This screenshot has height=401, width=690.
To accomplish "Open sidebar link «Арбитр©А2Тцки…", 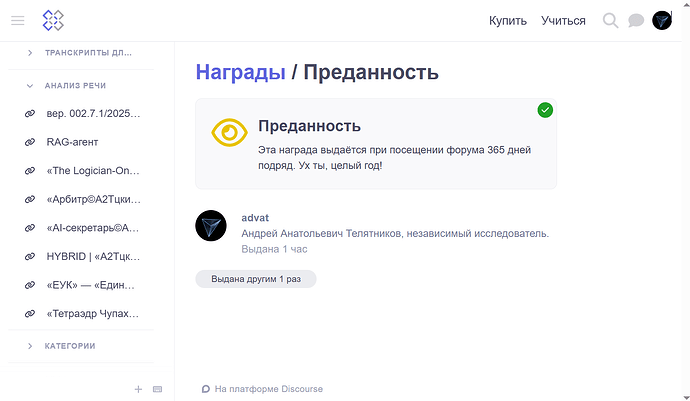I will click(94, 199).
